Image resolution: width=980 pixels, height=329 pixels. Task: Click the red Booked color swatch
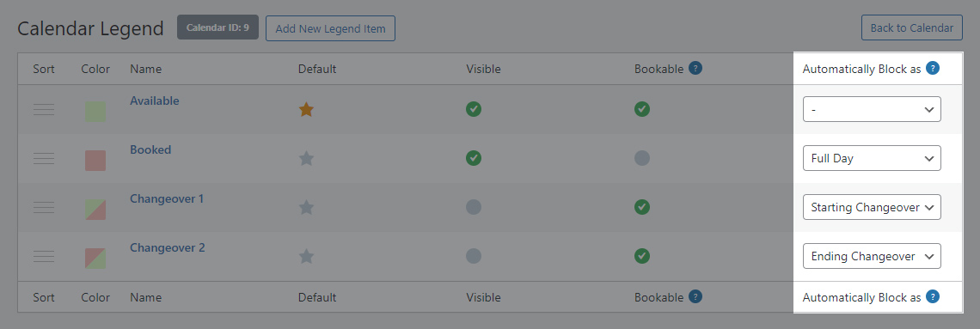(x=95, y=161)
